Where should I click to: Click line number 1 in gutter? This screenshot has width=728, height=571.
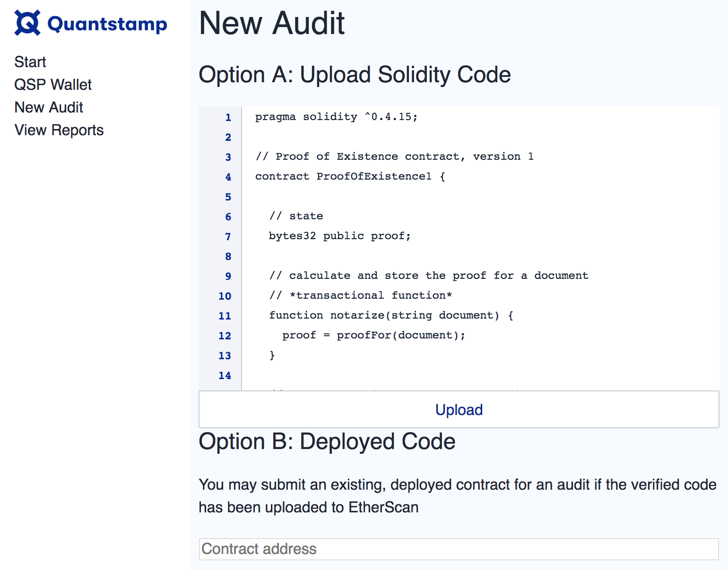click(228, 117)
